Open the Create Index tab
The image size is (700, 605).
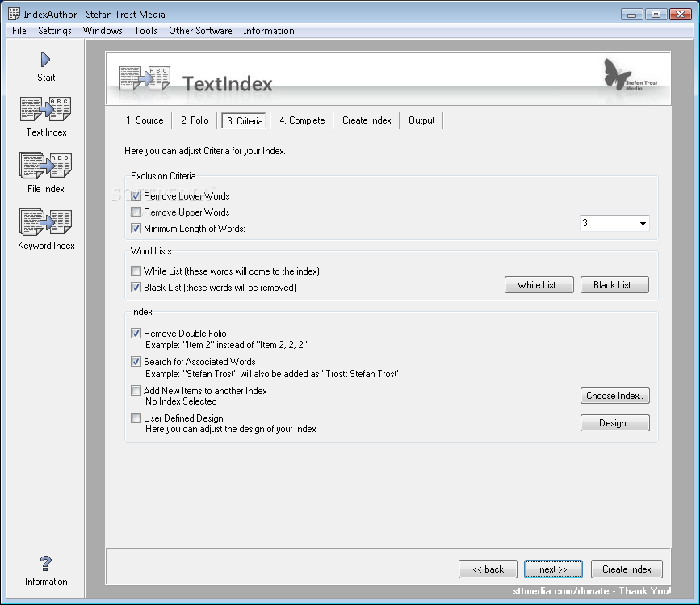(367, 120)
